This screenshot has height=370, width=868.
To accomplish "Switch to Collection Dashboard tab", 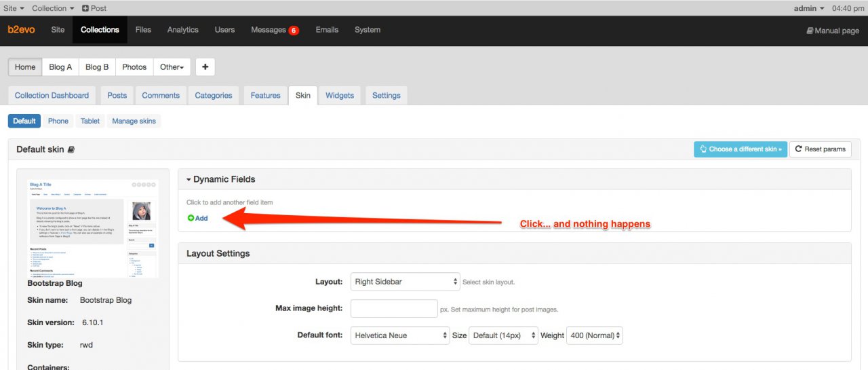I will pyautogui.click(x=52, y=96).
